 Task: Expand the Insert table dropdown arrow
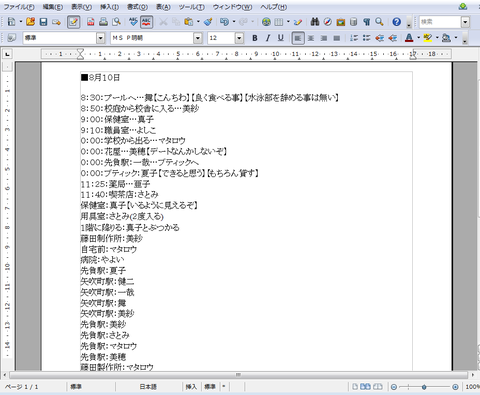(288, 22)
